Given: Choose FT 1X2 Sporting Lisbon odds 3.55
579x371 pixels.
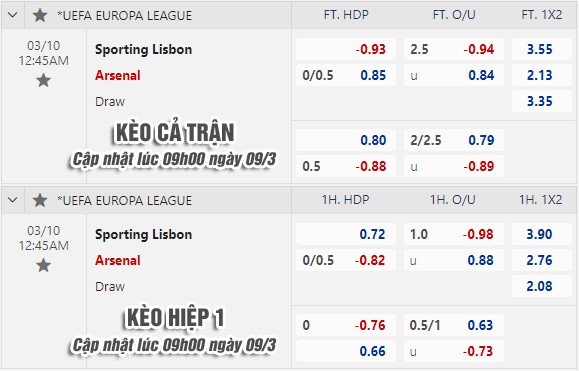Looking at the screenshot, I should pos(542,49).
